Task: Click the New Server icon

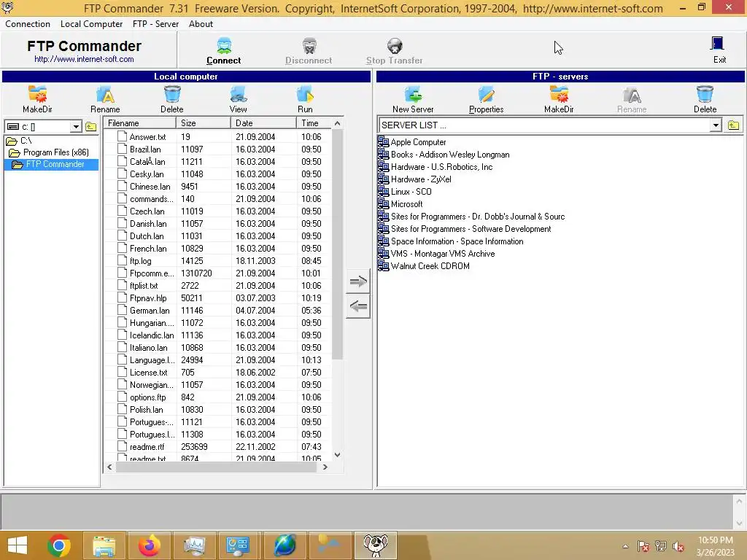Action: [x=413, y=94]
